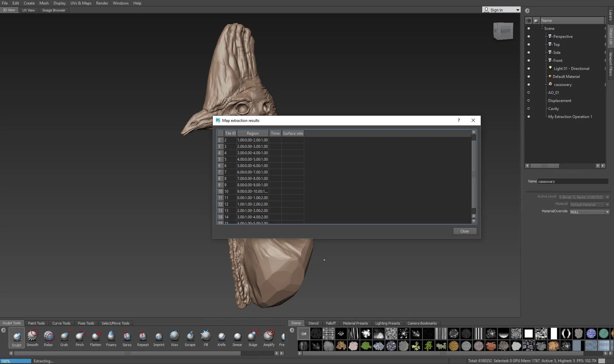Activate the Amplify sculpt tool
Screen dimensions: 614x364
(x=269, y=338)
